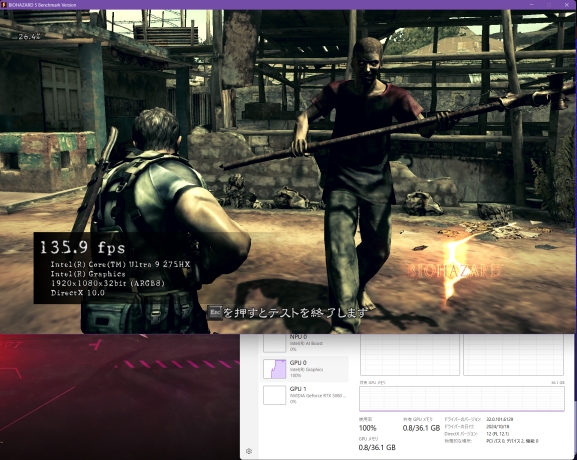Click the 100% utilization value
The image size is (577, 460).
click(367, 428)
